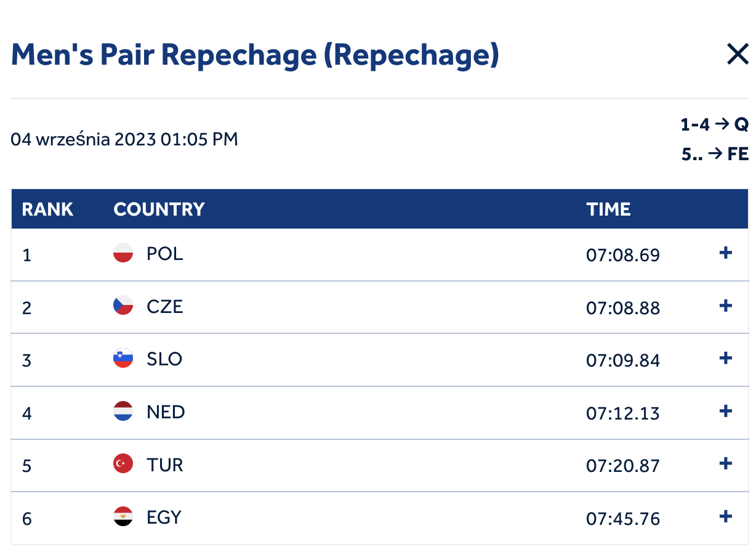Open NED row plus expander
The image size is (756, 552).
point(726,411)
